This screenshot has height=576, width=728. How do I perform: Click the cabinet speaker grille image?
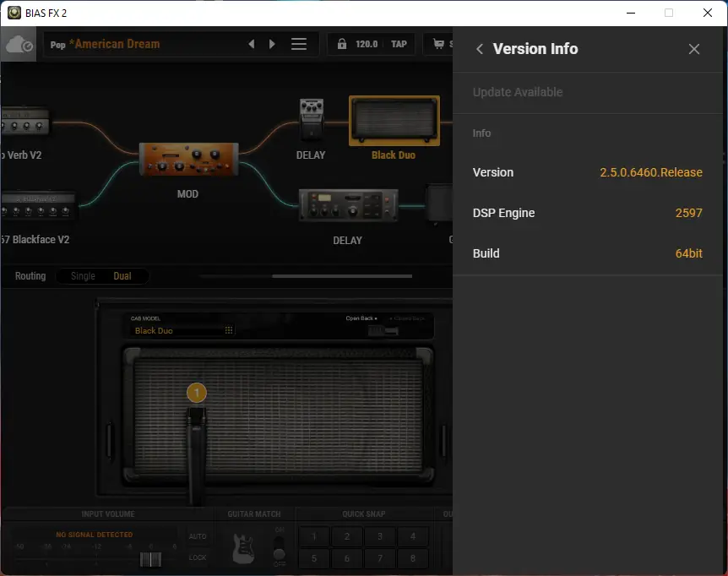[x=279, y=416]
